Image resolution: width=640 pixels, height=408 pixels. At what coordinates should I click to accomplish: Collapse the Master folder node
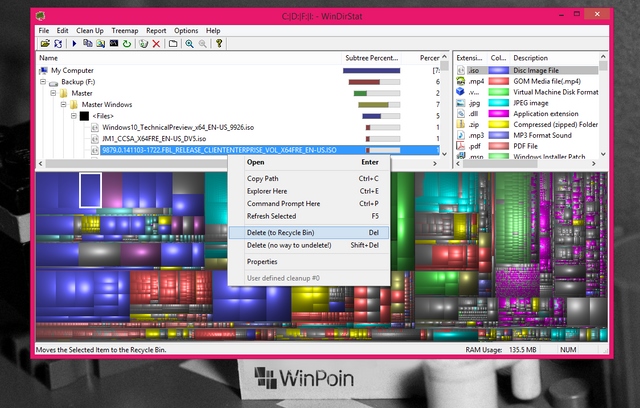tap(53, 93)
